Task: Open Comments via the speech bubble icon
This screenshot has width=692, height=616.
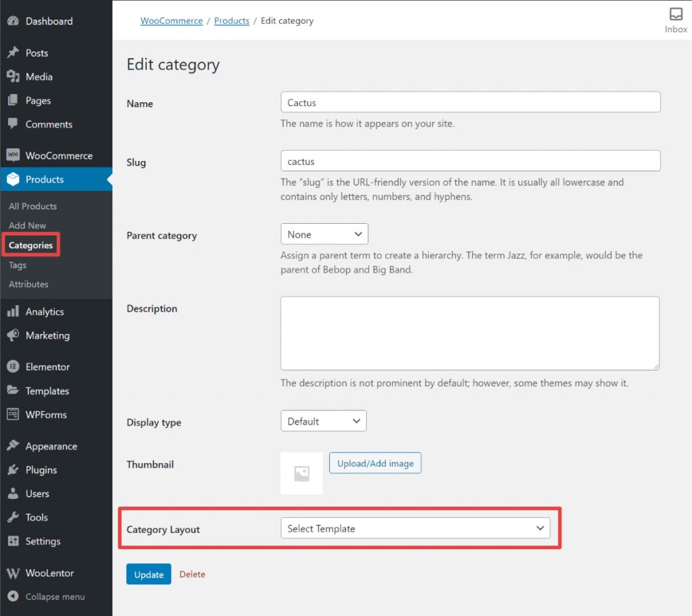Action: [x=14, y=124]
